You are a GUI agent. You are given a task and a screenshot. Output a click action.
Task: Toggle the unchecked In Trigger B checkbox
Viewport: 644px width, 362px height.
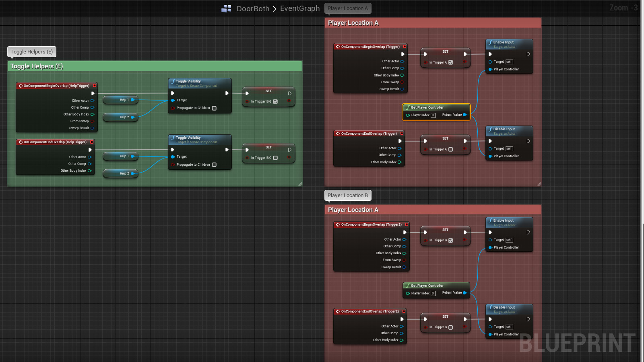tap(451, 327)
